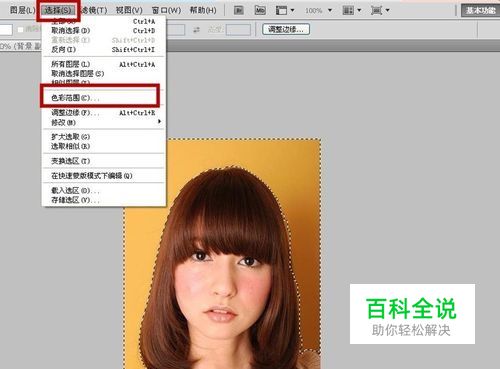Choose 调整边缘 (F)... in the Select menu
500x369 pixels.
tap(103, 113)
